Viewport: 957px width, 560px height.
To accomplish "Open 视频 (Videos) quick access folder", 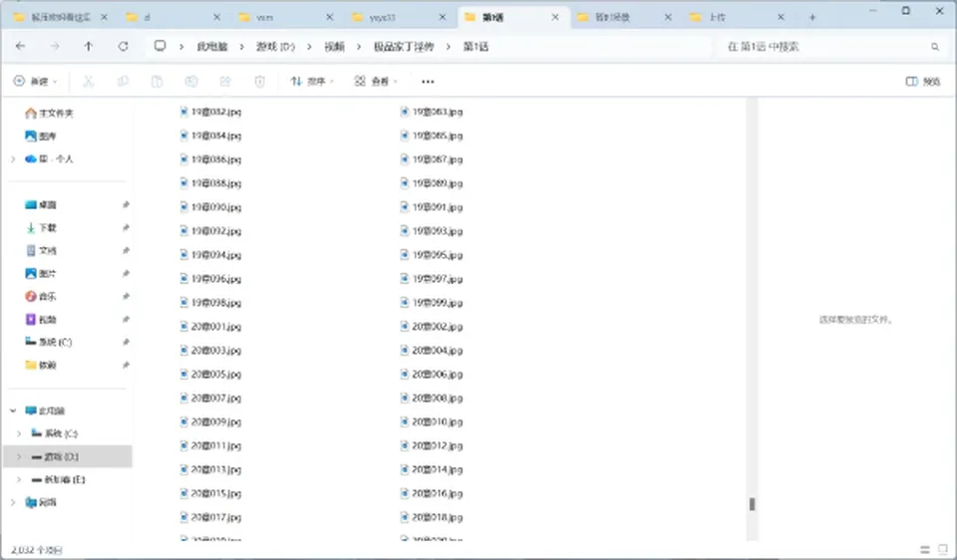I will (40, 319).
